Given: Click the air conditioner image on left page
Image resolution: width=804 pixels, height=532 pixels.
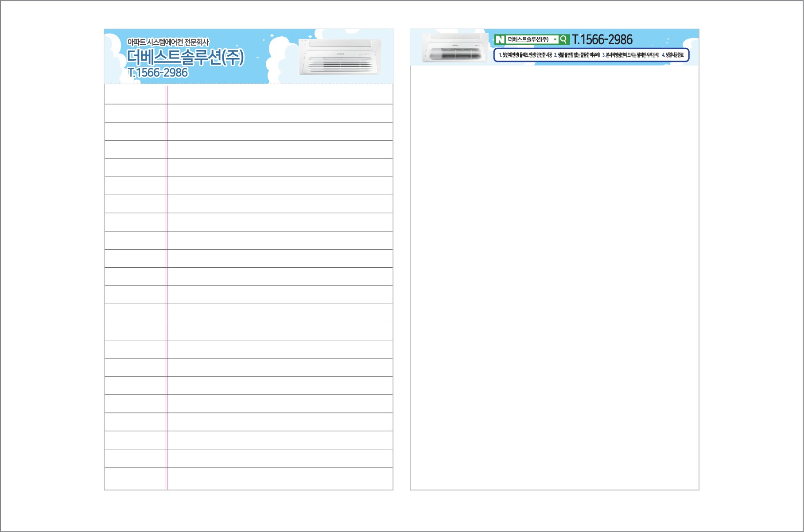Looking at the screenshot, I should pos(340,57).
